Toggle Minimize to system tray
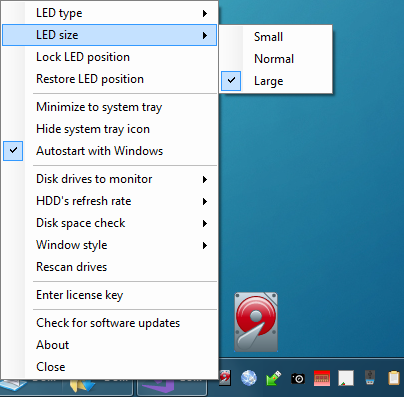404x397 pixels. click(109, 107)
